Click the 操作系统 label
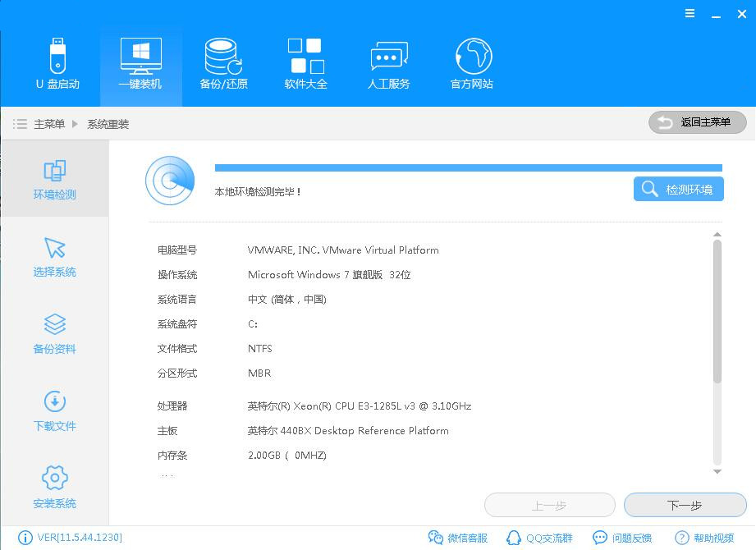The height and width of the screenshot is (550, 756). [177, 275]
